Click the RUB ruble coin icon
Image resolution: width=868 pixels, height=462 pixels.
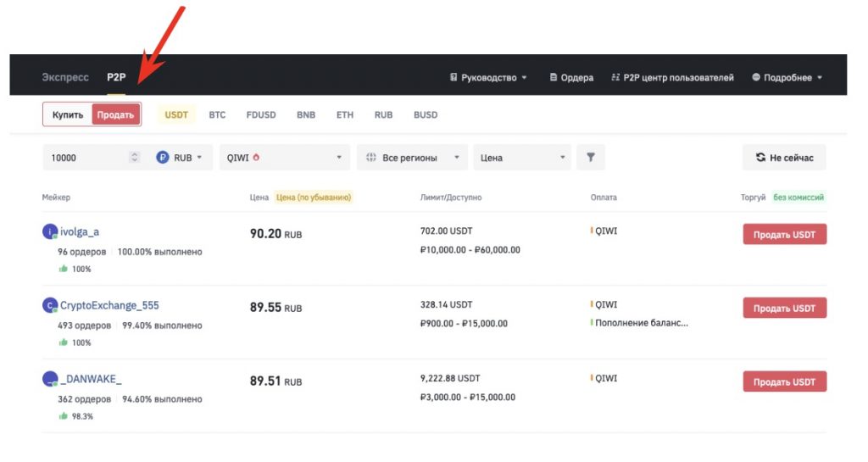point(162,158)
